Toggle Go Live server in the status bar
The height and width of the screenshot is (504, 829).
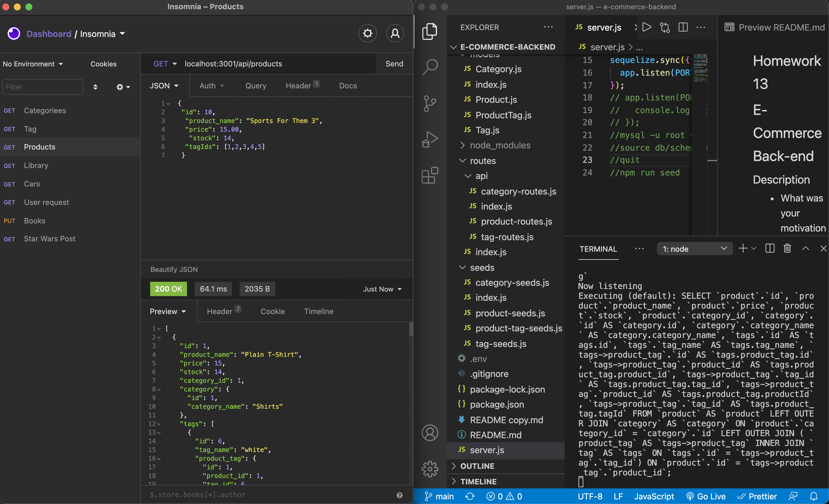pyautogui.click(x=706, y=496)
